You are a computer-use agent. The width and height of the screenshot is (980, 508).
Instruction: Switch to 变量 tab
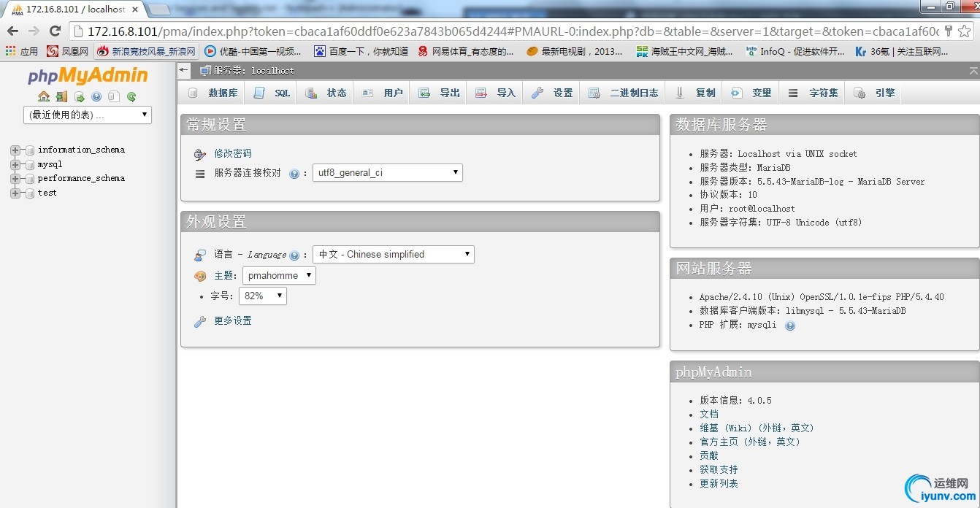click(751, 93)
